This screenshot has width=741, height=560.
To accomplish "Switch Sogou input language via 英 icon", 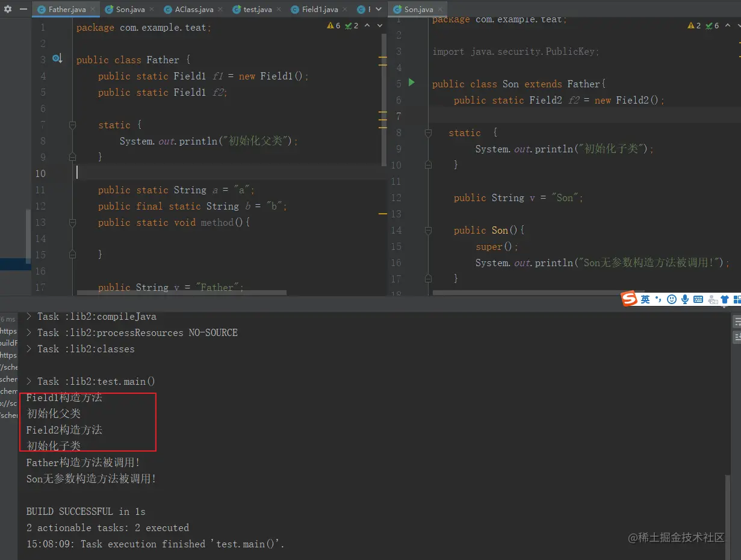I will pyautogui.click(x=645, y=299).
